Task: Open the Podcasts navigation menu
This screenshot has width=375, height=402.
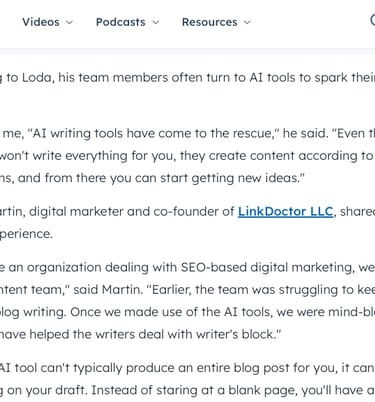Action: pos(121,22)
